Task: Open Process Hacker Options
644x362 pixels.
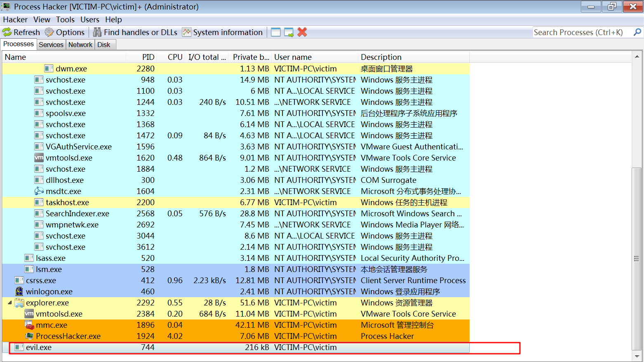Action: click(x=65, y=32)
